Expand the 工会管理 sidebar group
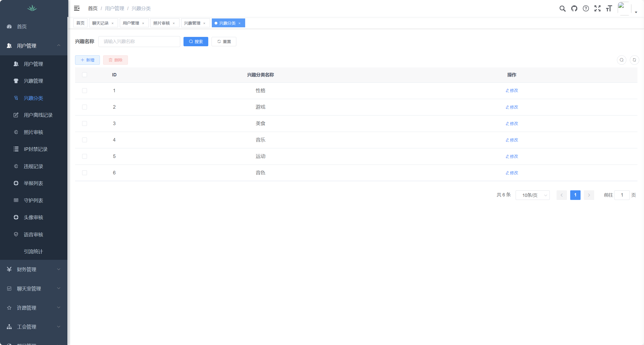 (x=34, y=327)
